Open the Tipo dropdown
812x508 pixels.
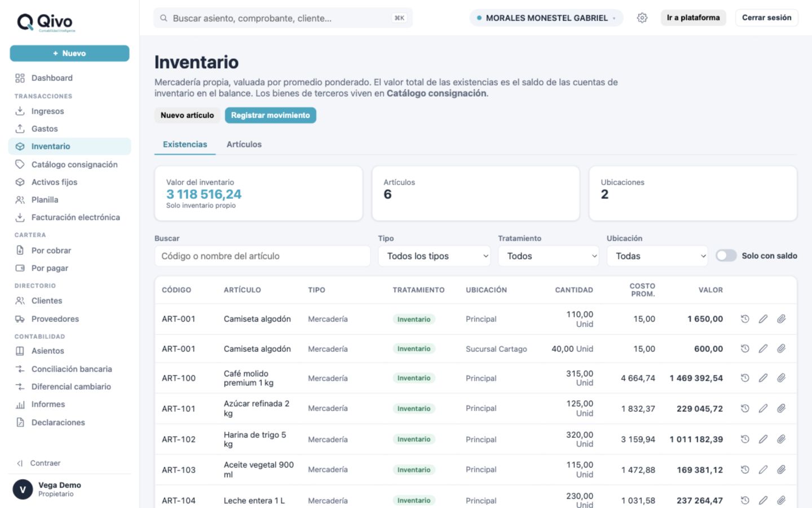click(435, 256)
